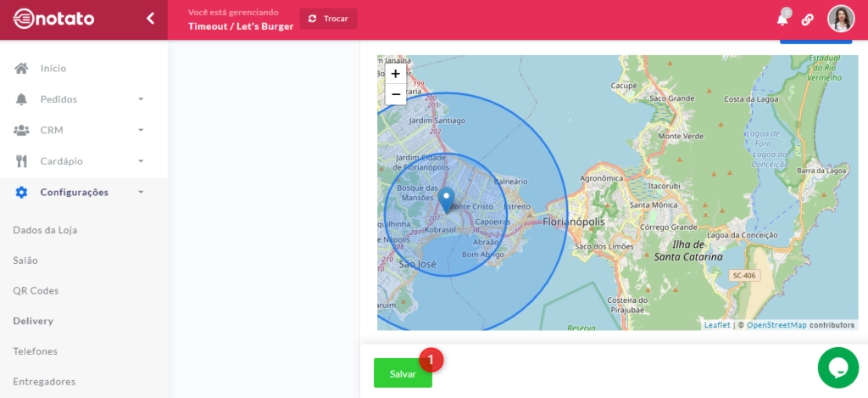The height and width of the screenshot is (398, 868).
Task: Click the Início home icon
Action: point(21,68)
